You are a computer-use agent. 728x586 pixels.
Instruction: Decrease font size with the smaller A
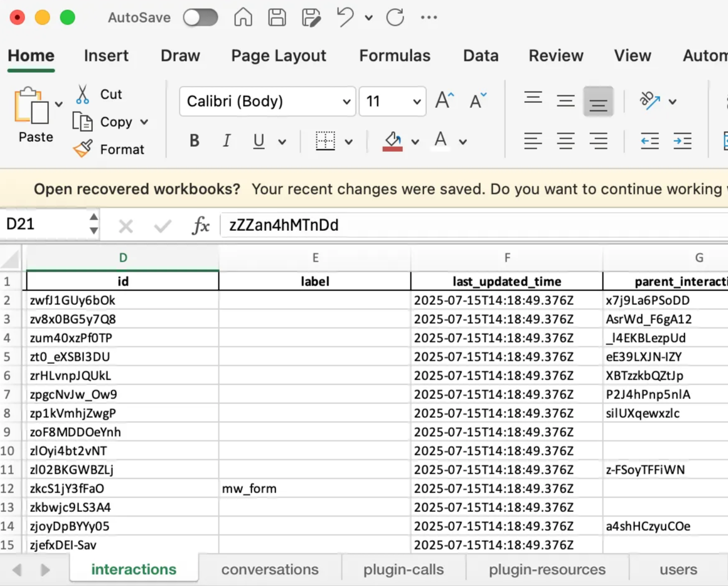(x=478, y=100)
